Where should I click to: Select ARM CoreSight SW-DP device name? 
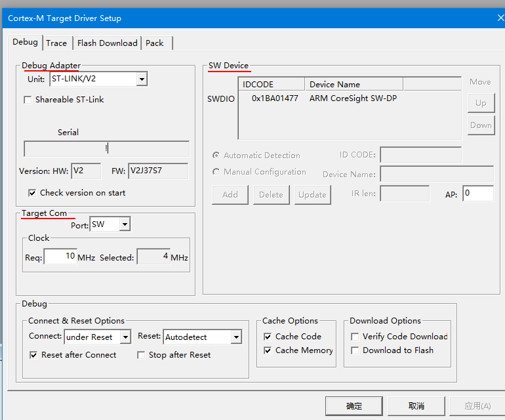[x=353, y=98]
